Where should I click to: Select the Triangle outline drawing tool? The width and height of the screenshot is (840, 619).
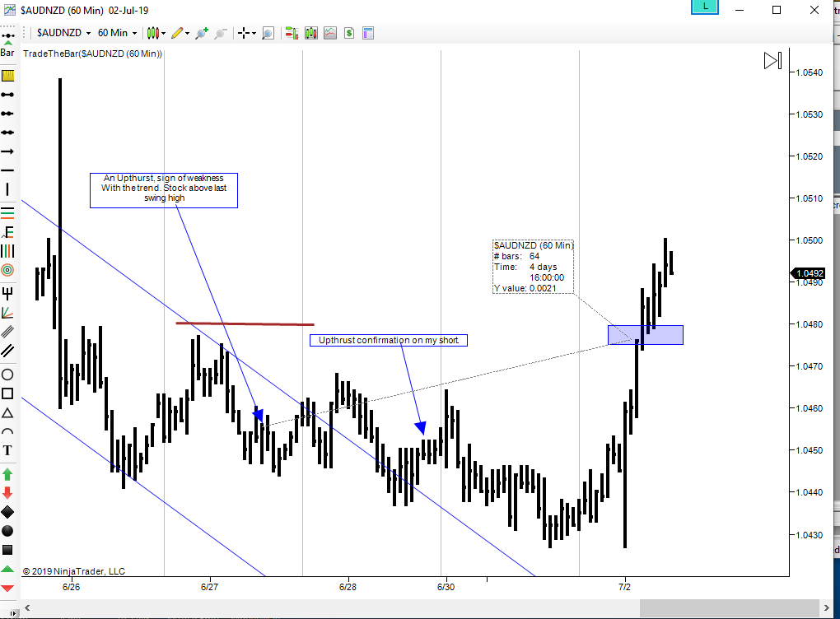tap(7, 413)
